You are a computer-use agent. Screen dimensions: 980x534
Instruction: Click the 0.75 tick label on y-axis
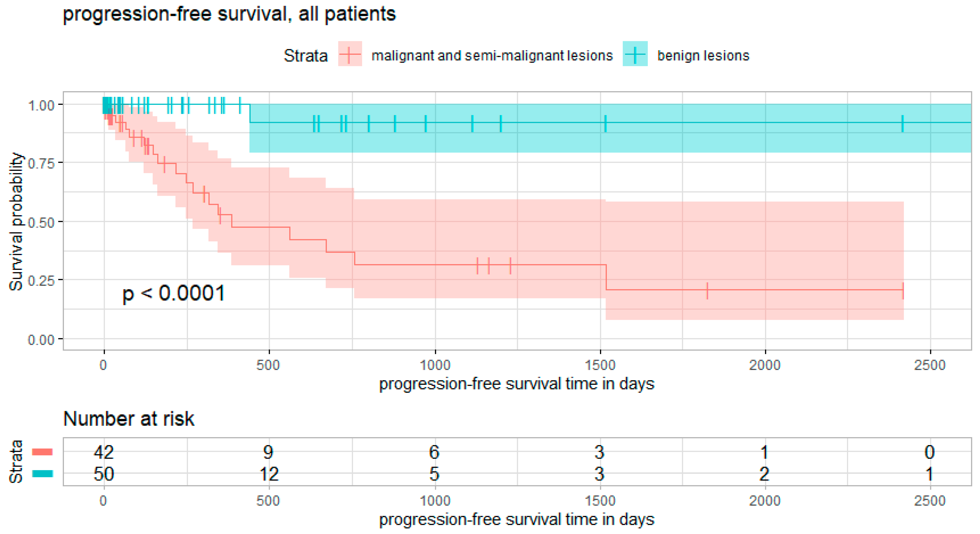tap(41, 164)
